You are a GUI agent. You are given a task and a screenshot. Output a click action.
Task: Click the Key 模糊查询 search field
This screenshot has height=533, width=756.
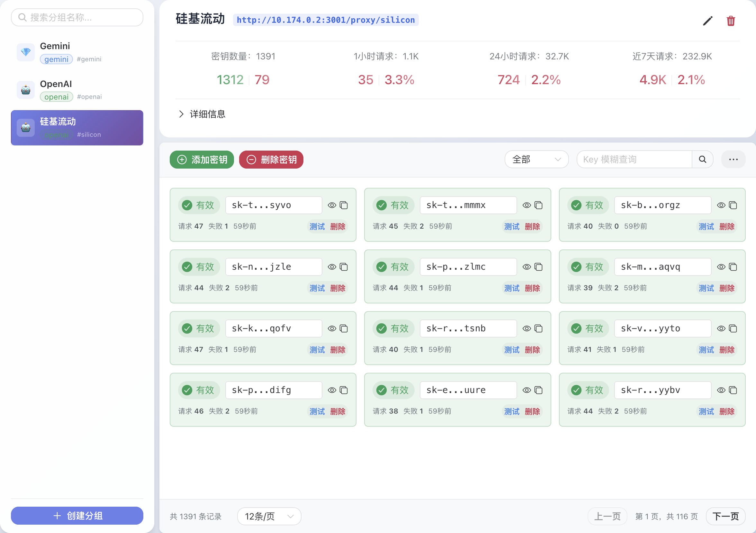634,159
